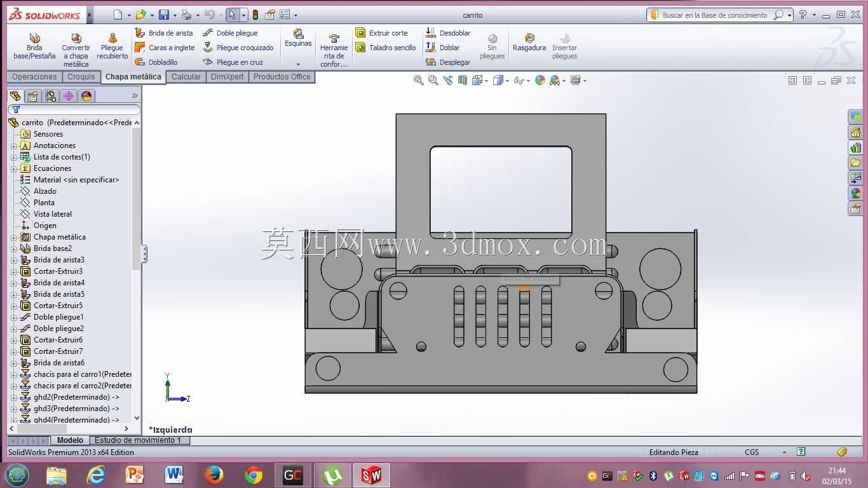Switch to the Croquis tab
Image resolution: width=868 pixels, height=488 pixels.
[x=81, y=77]
